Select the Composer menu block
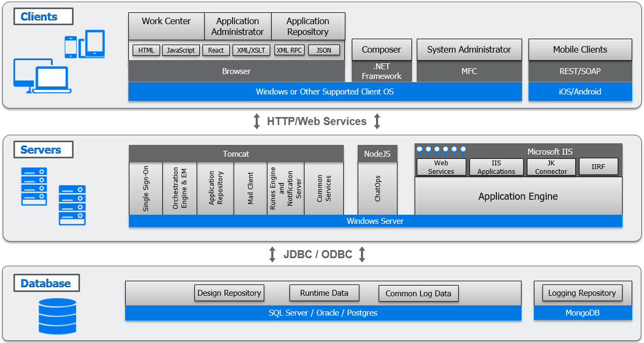The width and height of the screenshot is (644, 343). (x=381, y=49)
